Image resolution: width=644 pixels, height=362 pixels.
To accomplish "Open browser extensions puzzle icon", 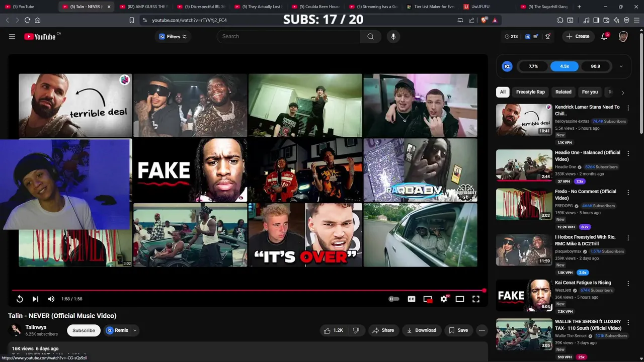I will point(560,20).
